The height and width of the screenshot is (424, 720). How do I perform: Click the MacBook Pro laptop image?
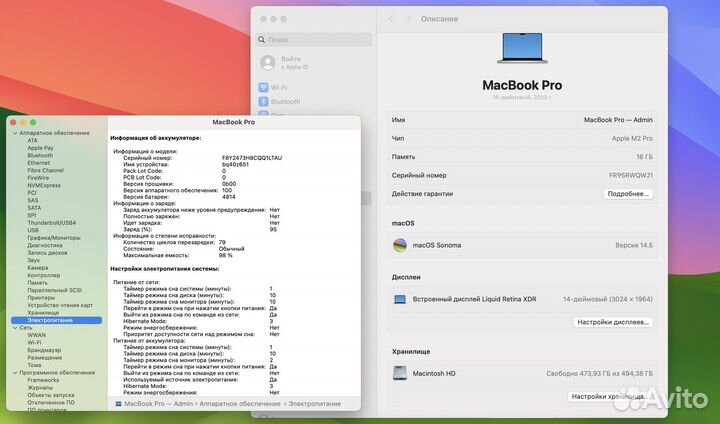tap(523, 48)
